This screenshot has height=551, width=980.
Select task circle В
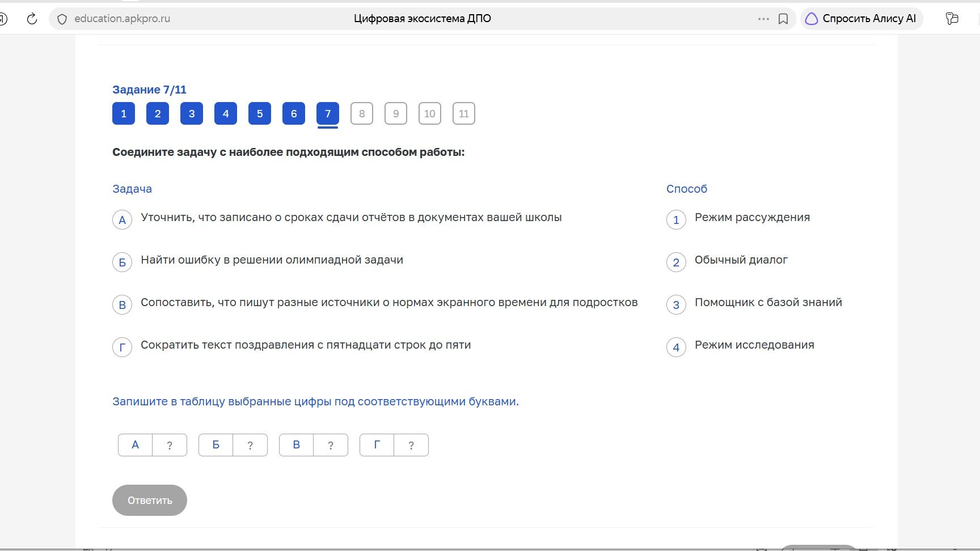click(x=122, y=305)
